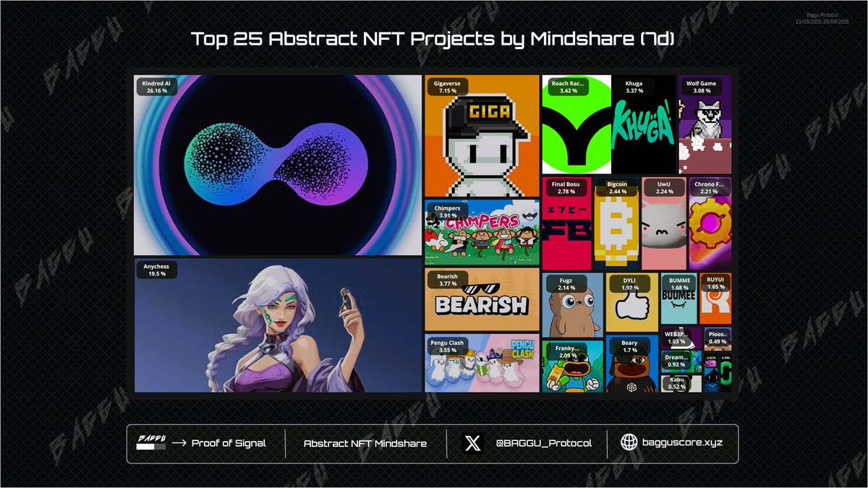Click the Roach Racing green logo tile

pos(576,124)
